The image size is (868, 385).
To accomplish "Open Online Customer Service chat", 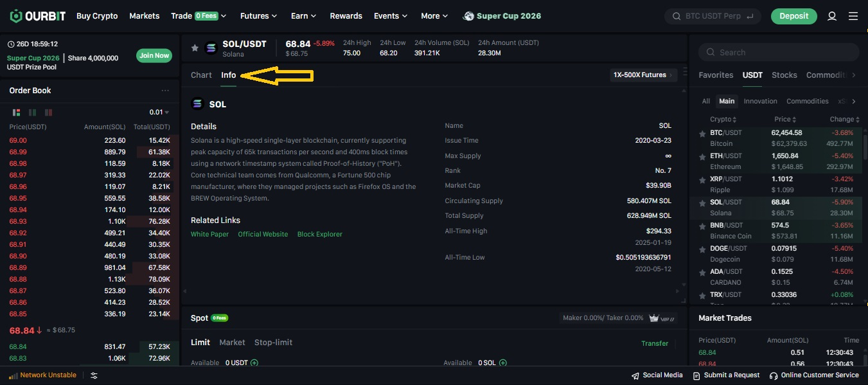I will [x=815, y=375].
